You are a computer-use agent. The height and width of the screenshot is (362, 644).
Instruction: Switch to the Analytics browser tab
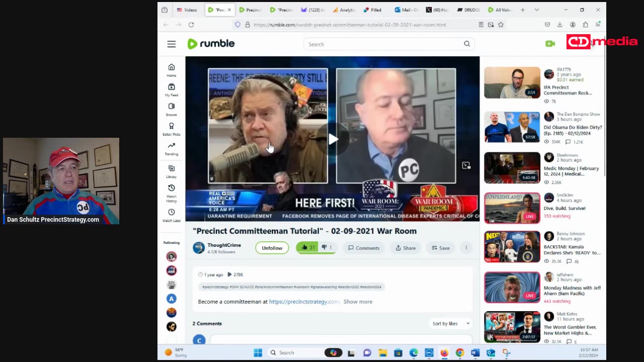(x=344, y=10)
